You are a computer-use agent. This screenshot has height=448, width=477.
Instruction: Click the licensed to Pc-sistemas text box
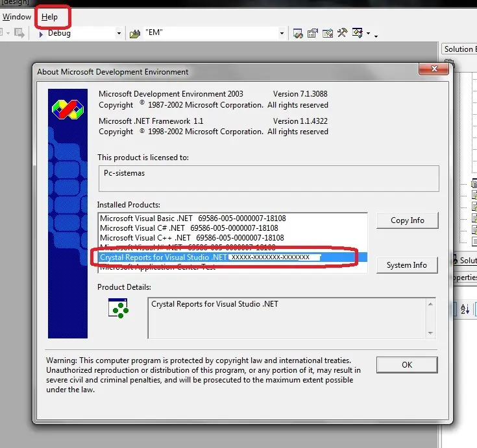(x=269, y=178)
